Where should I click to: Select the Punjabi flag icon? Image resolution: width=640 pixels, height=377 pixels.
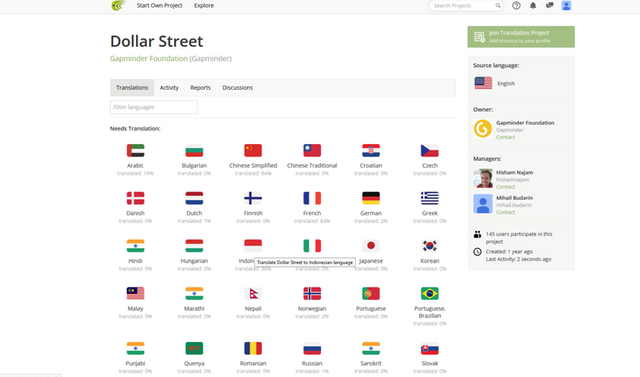click(x=136, y=348)
